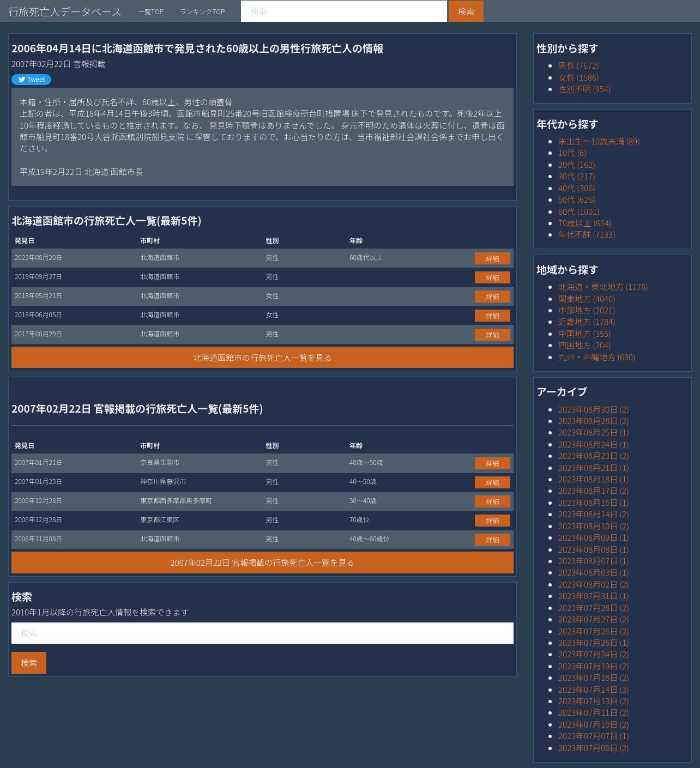Open archive 2023年07月31日 (1)
Image resolution: width=700 pixels, height=768 pixels.
(x=594, y=596)
